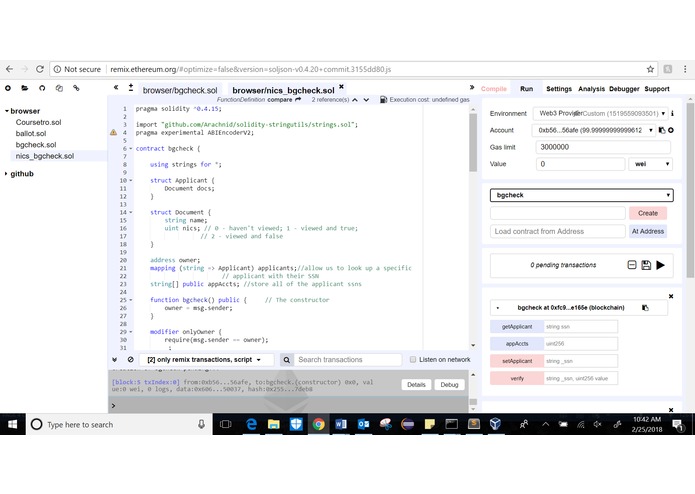Screen dimensions: 695x494
Task: Open Microsoft Word from the taskbar
Action: 340,424
